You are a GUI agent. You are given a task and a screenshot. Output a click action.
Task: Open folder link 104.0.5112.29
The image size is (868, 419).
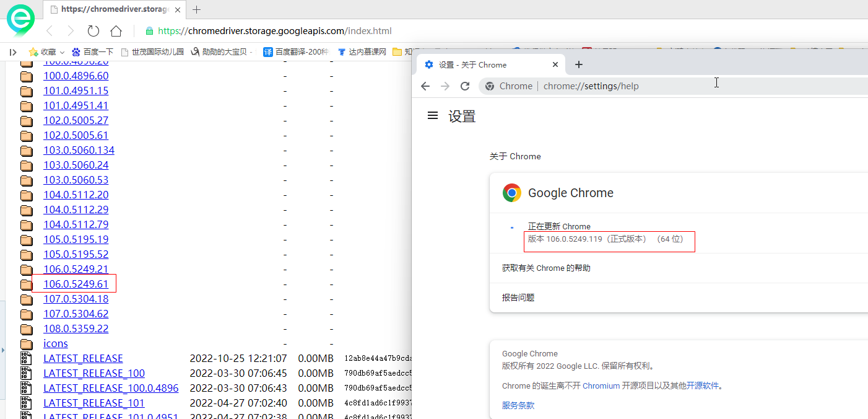click(76, 209)
